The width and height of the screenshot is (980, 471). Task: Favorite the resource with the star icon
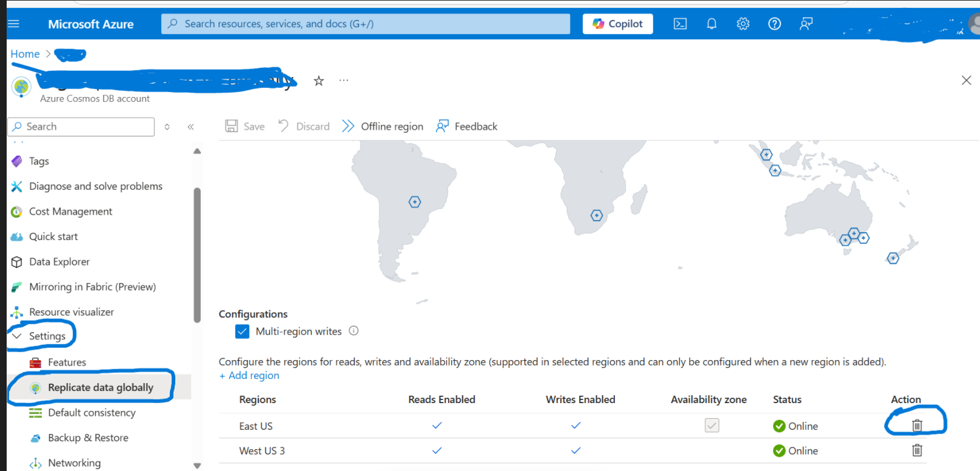click(x=318, y=81)
